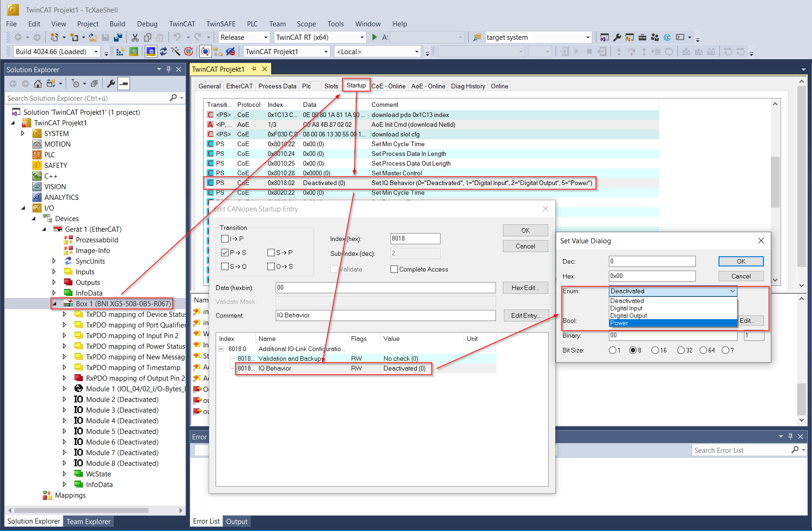Click the blue Config Mode icon
812x531 pixels.
(151, 51)
